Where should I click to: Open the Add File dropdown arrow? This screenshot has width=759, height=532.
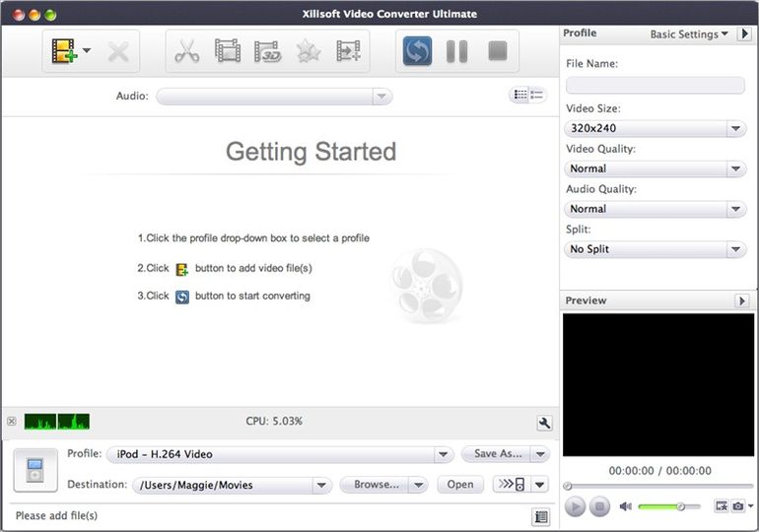click(x=87, y=50)
